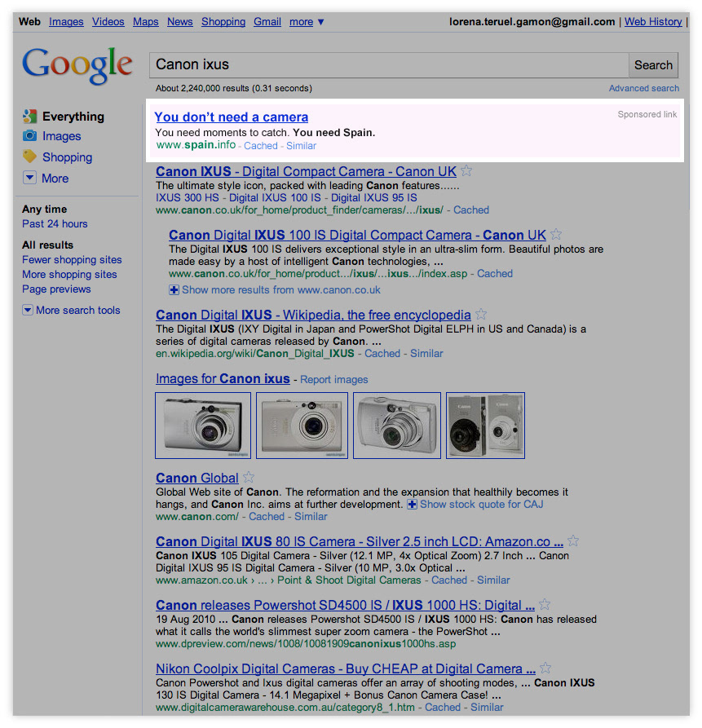Viewport: 702px width, 728px height.
Task: Open third angled camera image thumbnail
Action: [x=397, y=426]
